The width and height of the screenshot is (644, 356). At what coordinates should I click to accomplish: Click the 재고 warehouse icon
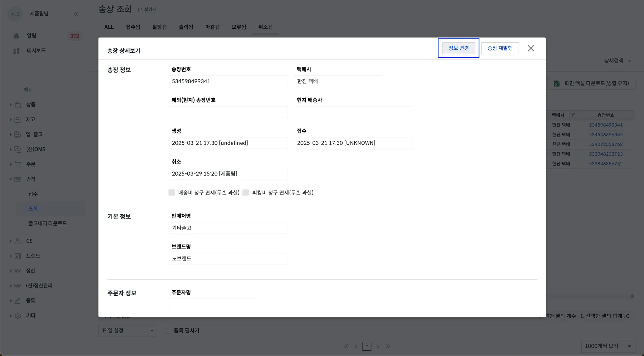[x=18, y=120]
